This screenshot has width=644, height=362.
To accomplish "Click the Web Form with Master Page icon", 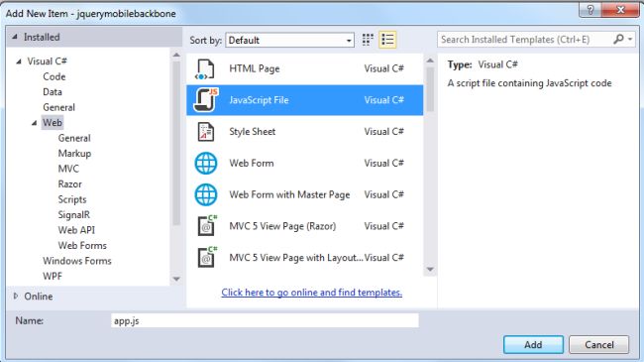I will point(205,194).
